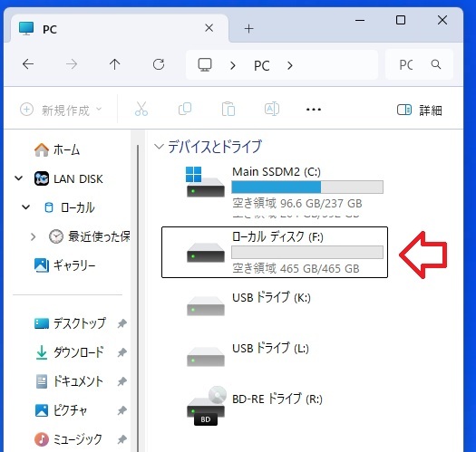Open ミュージック quick access folder
The width and height of the screenshot is (476, 452).
pos(68,439)
